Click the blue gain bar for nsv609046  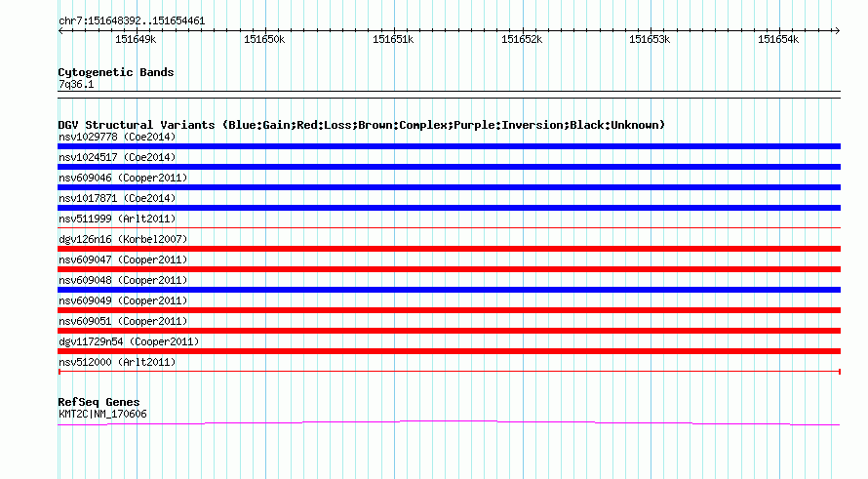click(449, 187)
